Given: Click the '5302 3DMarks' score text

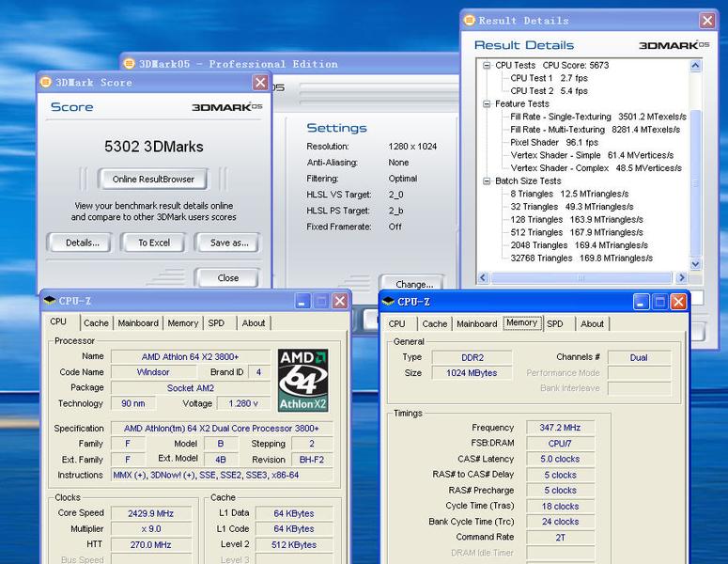Looking at the screenshot, I should (154, 147).
